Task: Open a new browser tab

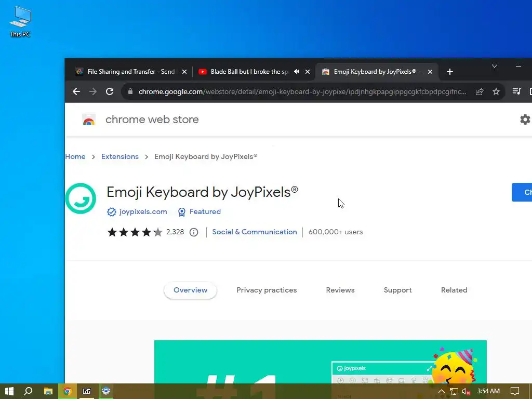Action: [450, 72]
